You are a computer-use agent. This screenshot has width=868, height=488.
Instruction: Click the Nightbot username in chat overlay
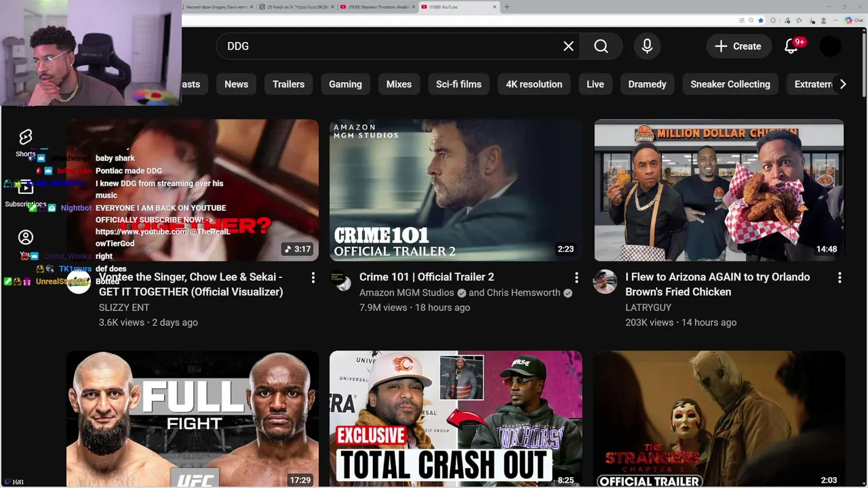coord(76,208)
